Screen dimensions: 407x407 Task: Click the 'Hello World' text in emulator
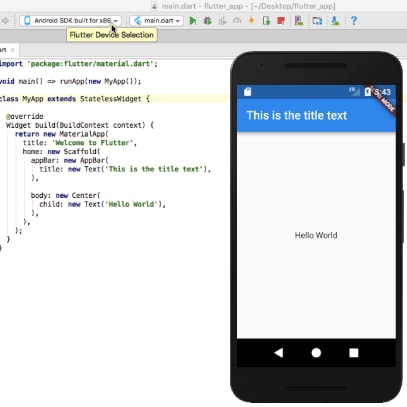(x=316, y=235)
